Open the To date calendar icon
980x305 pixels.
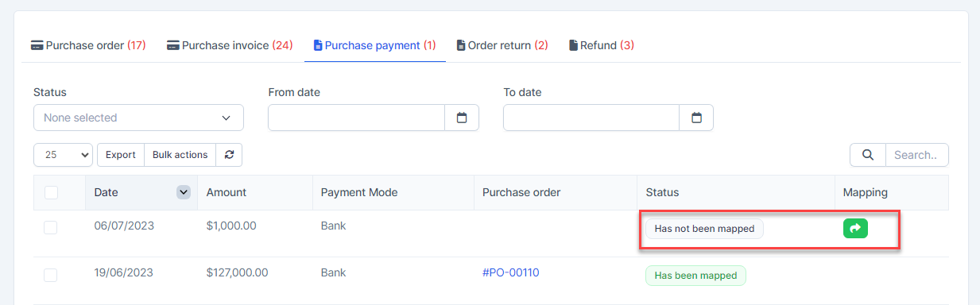coord(696,118)
